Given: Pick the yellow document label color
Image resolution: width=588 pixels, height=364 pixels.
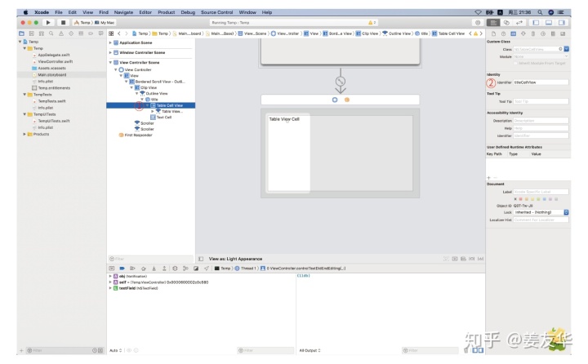Looking at the screenshot, I should (532, 199).
